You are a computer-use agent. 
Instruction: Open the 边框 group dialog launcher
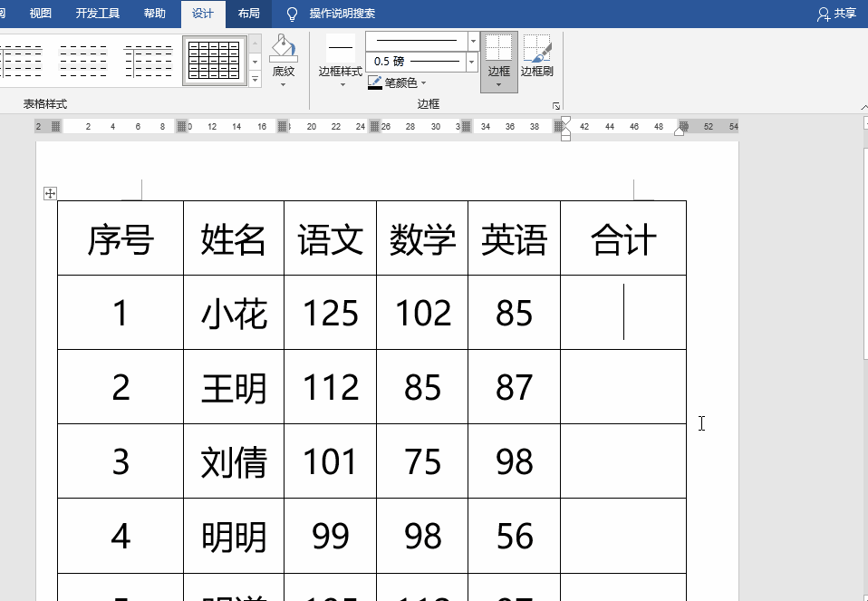pos(555,106)
